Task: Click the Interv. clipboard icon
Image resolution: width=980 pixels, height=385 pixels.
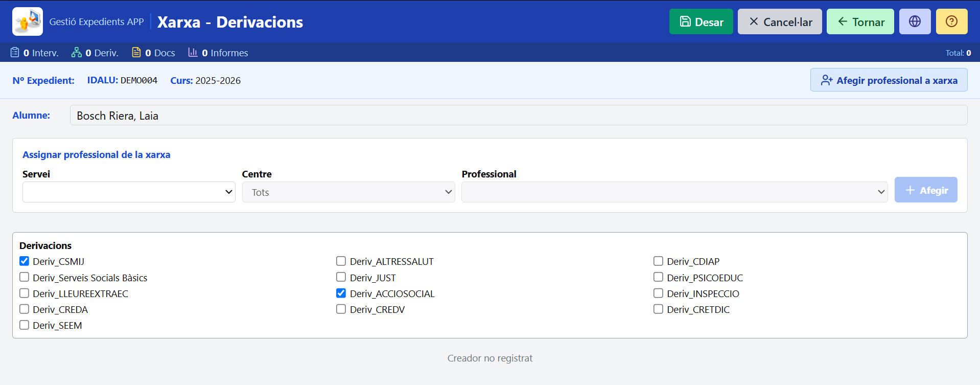Action: [x=15, y=52]
